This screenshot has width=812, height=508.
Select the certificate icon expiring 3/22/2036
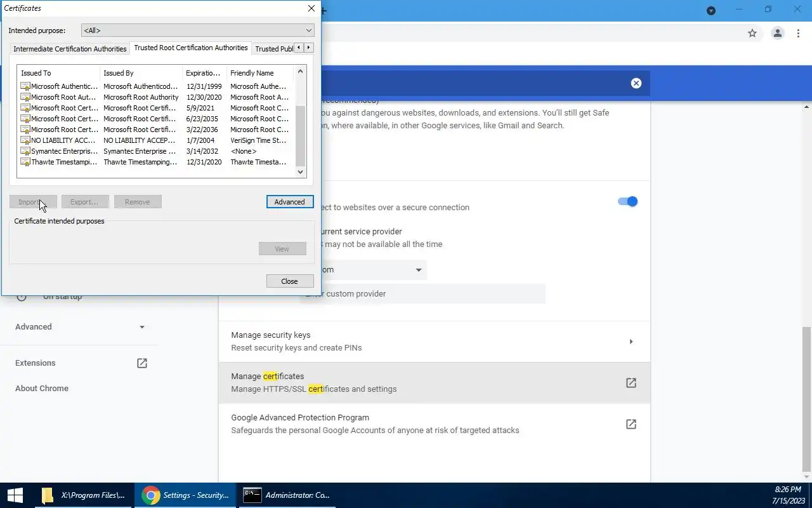coord(25,130)
